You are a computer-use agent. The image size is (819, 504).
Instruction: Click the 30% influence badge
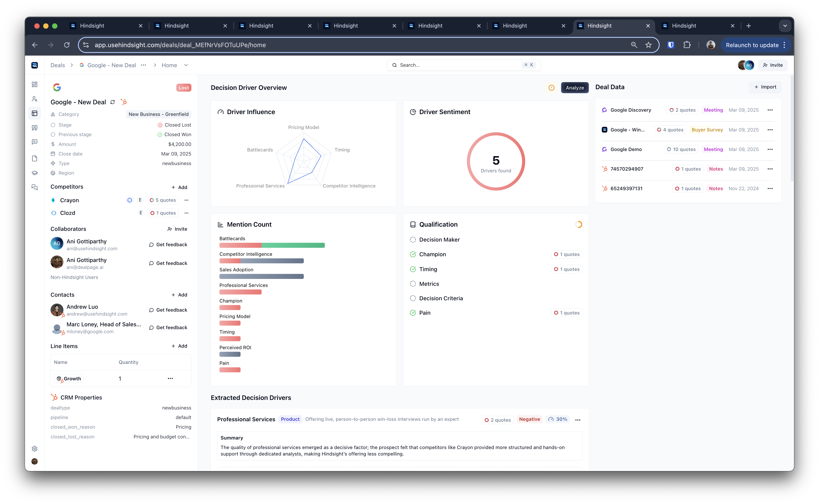(558, 419)
